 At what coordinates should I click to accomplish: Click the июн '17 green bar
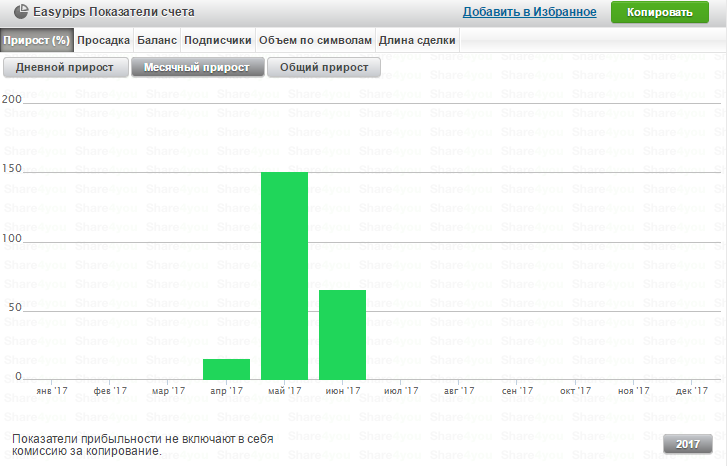pyautogui.click(x=342, y=335)
